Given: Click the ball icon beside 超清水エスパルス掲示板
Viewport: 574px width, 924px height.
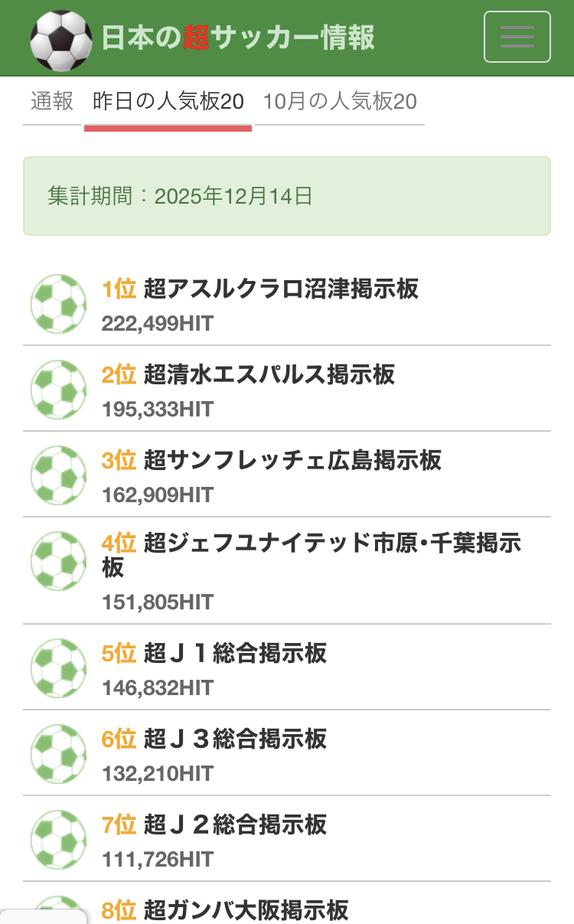Looking at the screenshot, I should click(58, 390).
